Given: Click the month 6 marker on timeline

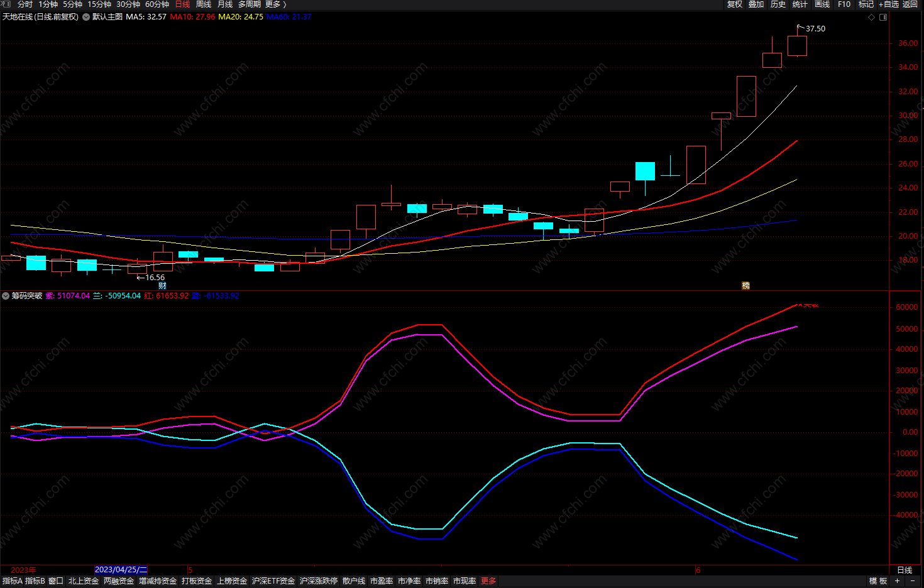Looking at the screenshot, I should coord(698,570).
